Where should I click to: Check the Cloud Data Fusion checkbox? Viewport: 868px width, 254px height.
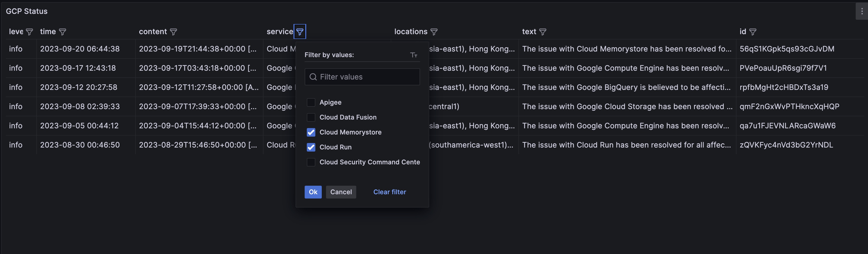[311, 117]
